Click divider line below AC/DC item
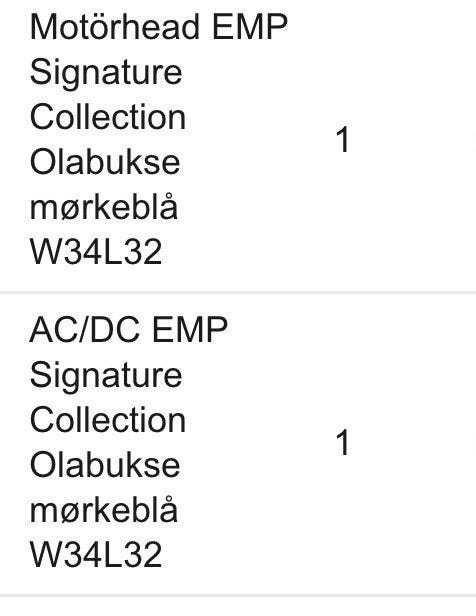476x616 pixels. pos(238,596)
